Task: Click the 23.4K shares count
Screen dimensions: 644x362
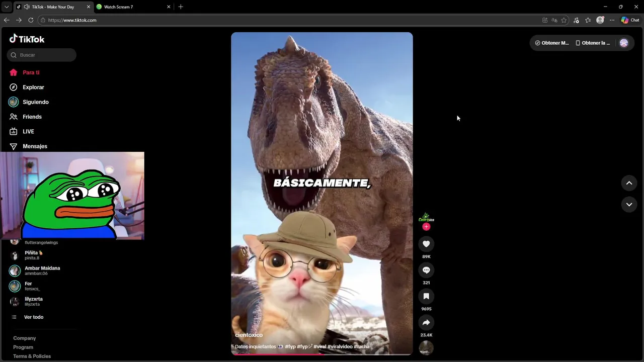Action: pos(426,335)
